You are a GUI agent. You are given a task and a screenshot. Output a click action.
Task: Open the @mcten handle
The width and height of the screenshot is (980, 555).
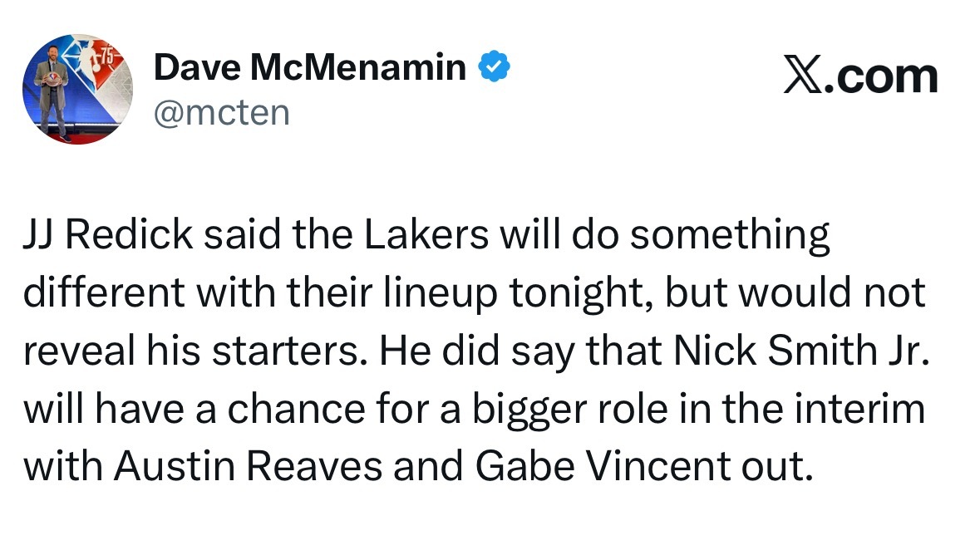(x=222, y=111)
